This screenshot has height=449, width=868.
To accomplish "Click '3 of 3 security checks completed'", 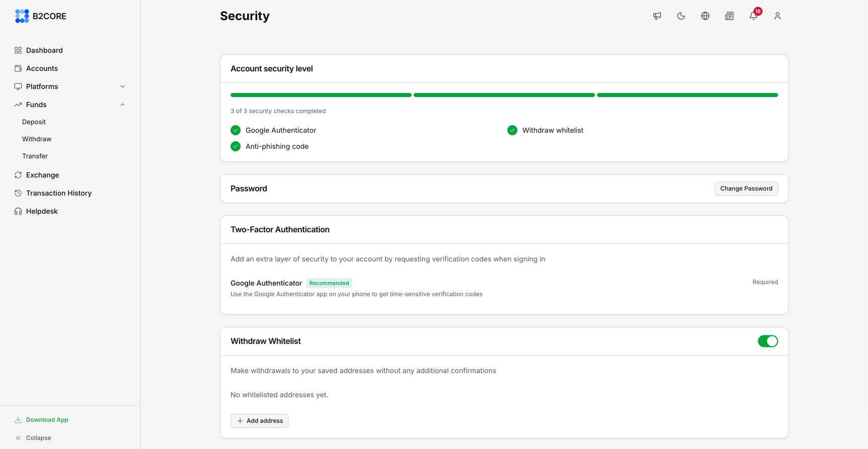I will pyautogui.click(x=278, y=111).
